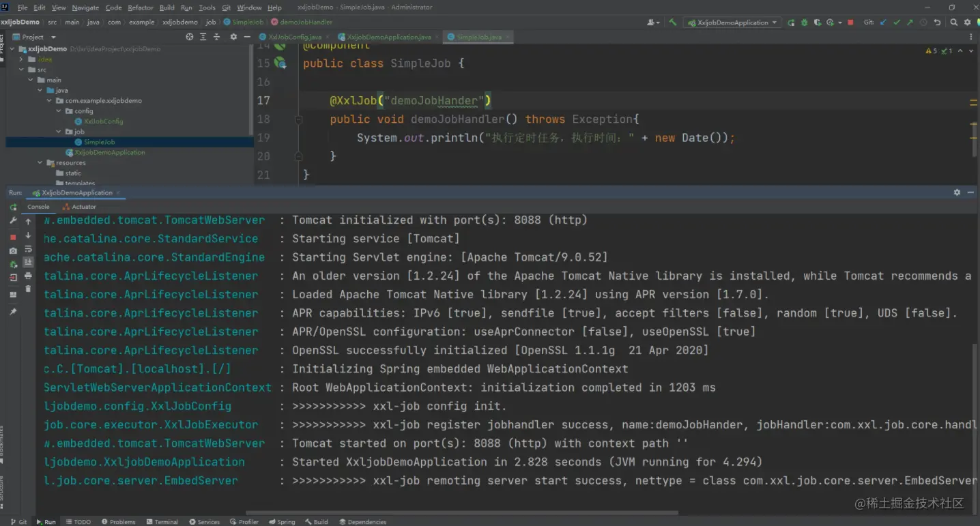Click the Git update project arrow
The height and width of the screenshot is (526, 980).
pyautogui.click(x=883, y=23)
